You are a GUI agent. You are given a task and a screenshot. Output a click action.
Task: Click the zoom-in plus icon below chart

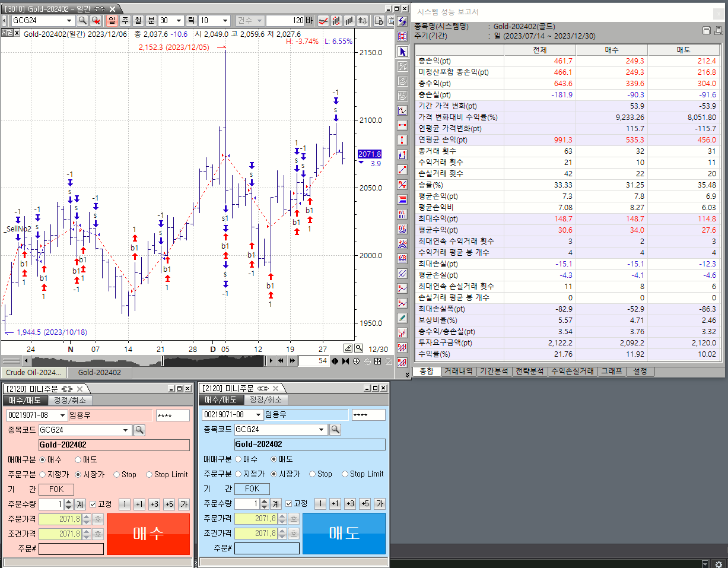356,361
